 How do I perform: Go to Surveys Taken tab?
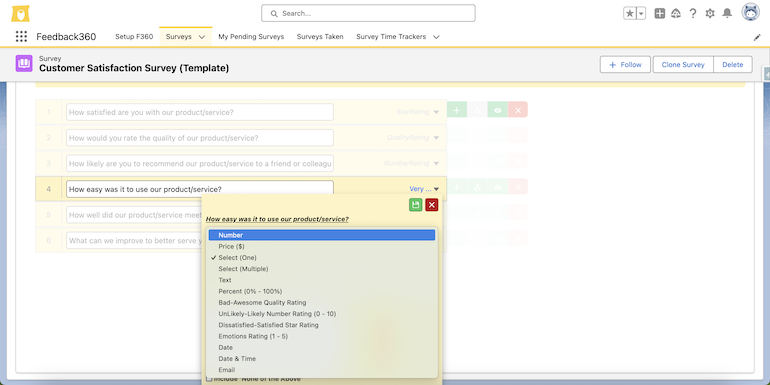tap(320, 36)
